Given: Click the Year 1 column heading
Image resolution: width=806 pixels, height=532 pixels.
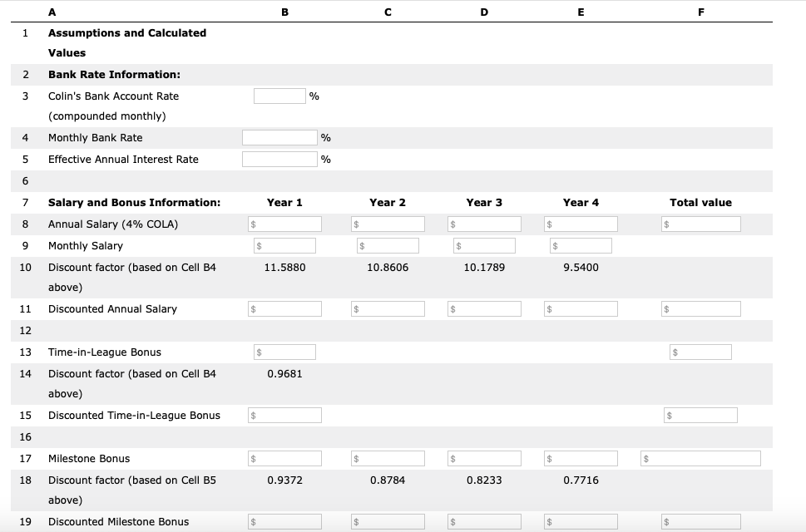Looking at the screenshot, I should tap(284, 202).
